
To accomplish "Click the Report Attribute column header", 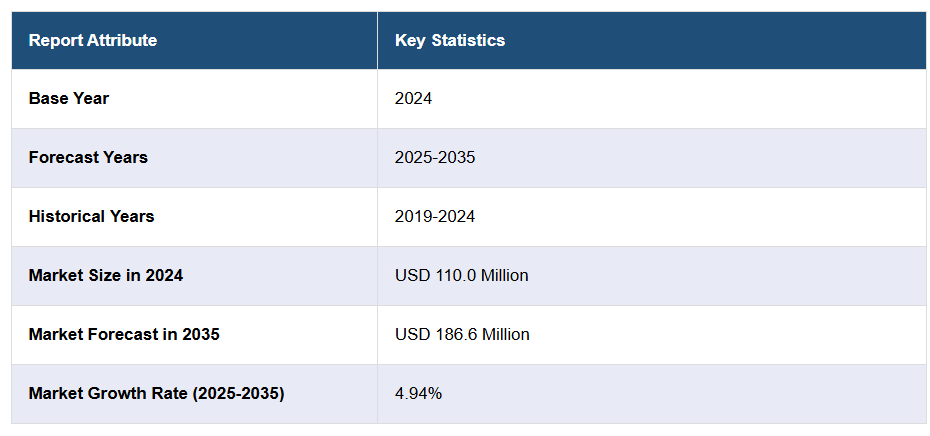I will click(x=93, y=41).
